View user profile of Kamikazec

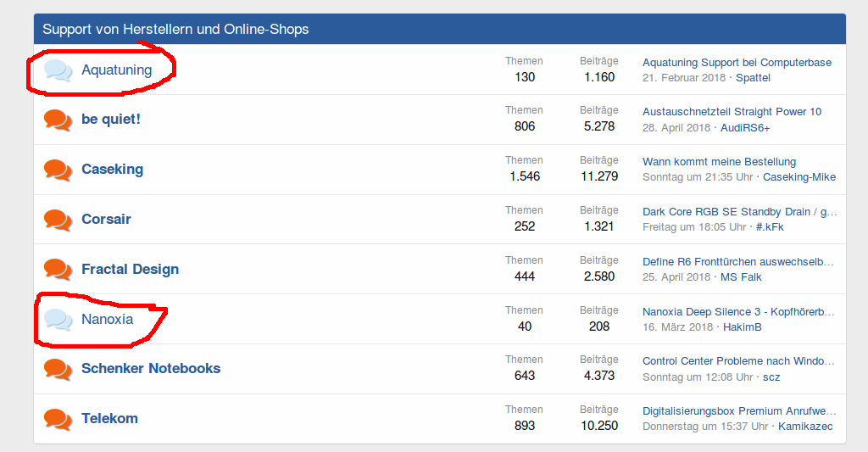pyautogui.click(x=807, y=426)
